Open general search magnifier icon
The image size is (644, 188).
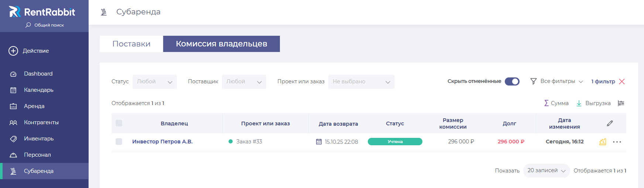click(x=28, y=25)
